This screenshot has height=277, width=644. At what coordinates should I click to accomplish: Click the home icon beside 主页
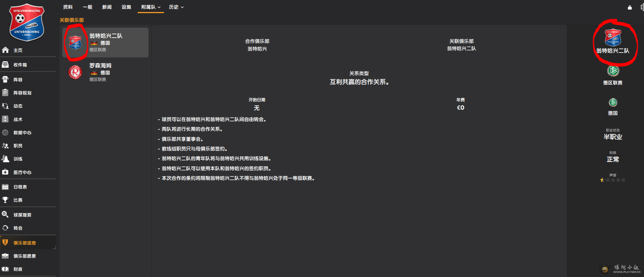click(6, 50)
